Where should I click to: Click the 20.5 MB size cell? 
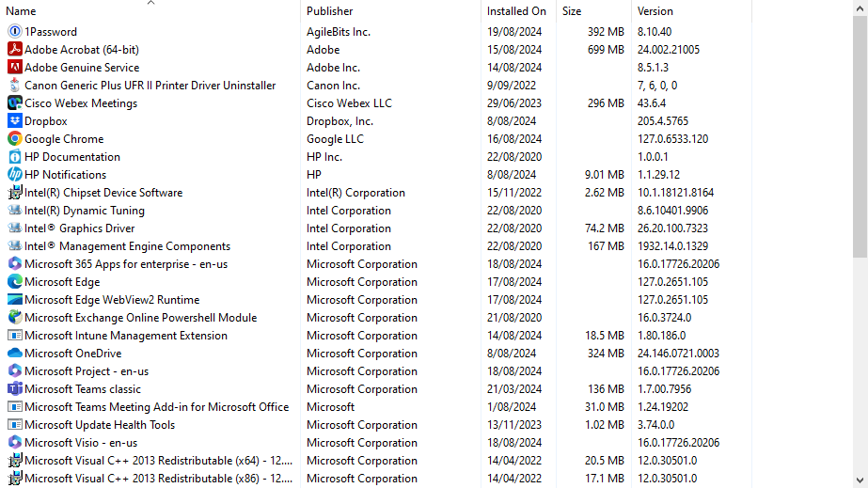(604, 461)
